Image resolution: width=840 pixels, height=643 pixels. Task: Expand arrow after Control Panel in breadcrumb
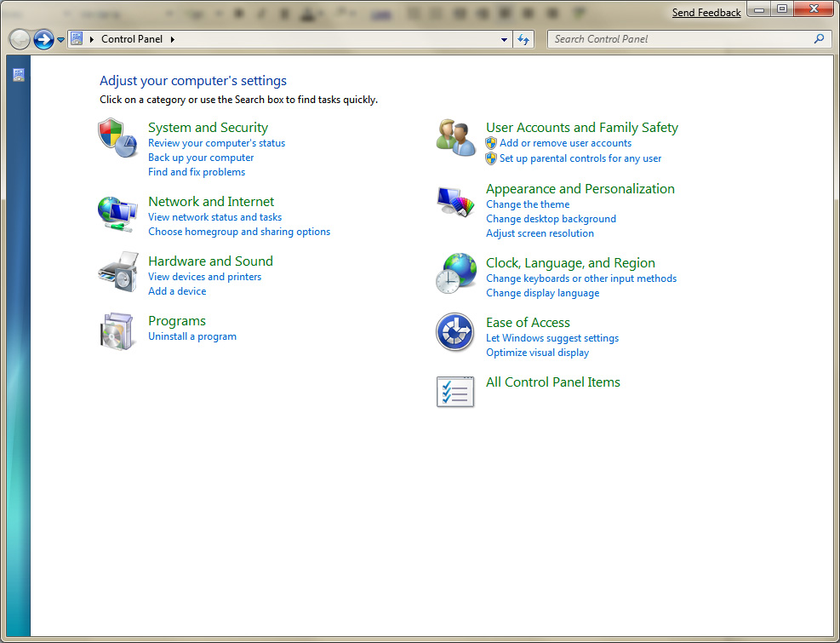point(173,39)
